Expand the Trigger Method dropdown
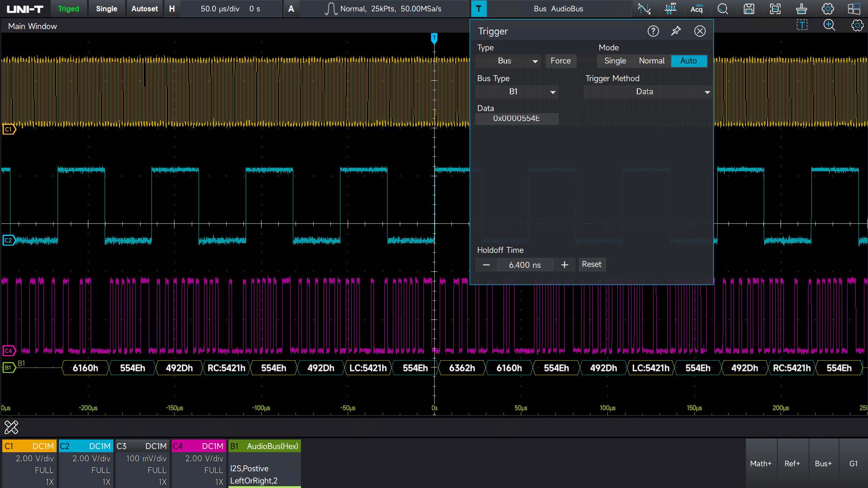 point(647,92)
